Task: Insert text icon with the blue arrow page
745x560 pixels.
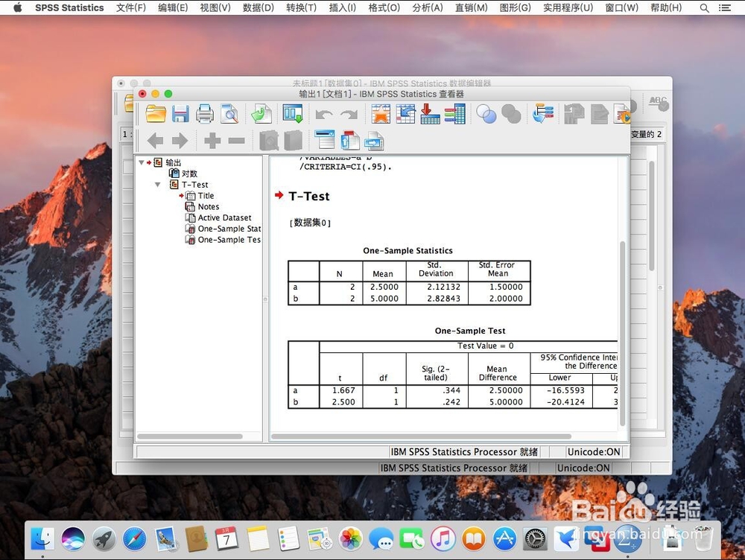Action: [x=375, y=141]
